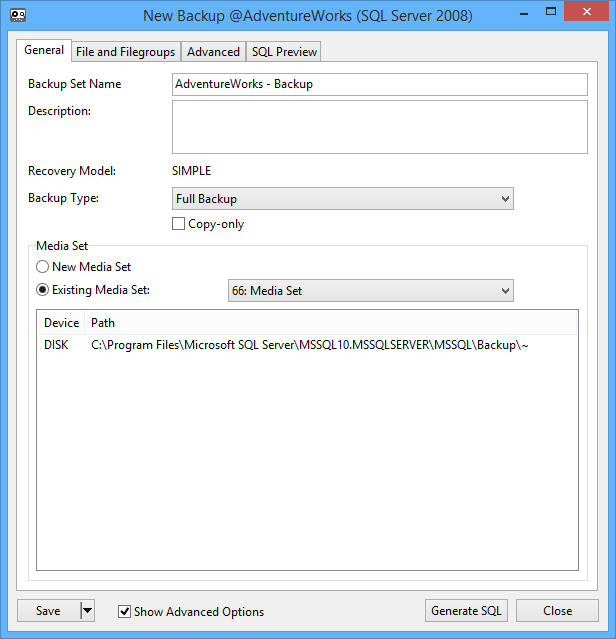Screen dimensions: 616x639
Task: Open the File and Filegroups tab
Action: tap(125, 52)
